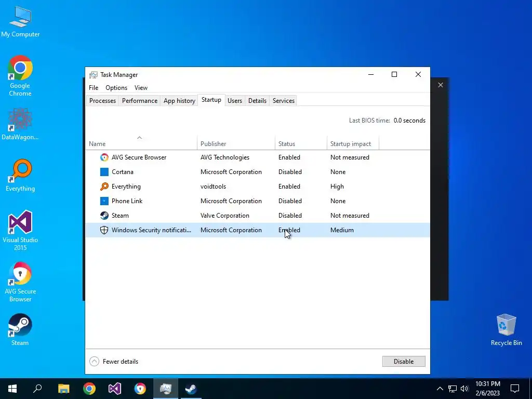The image size is (532, 399).
Task: Switch to the App history tab
Action: [179, 101]
